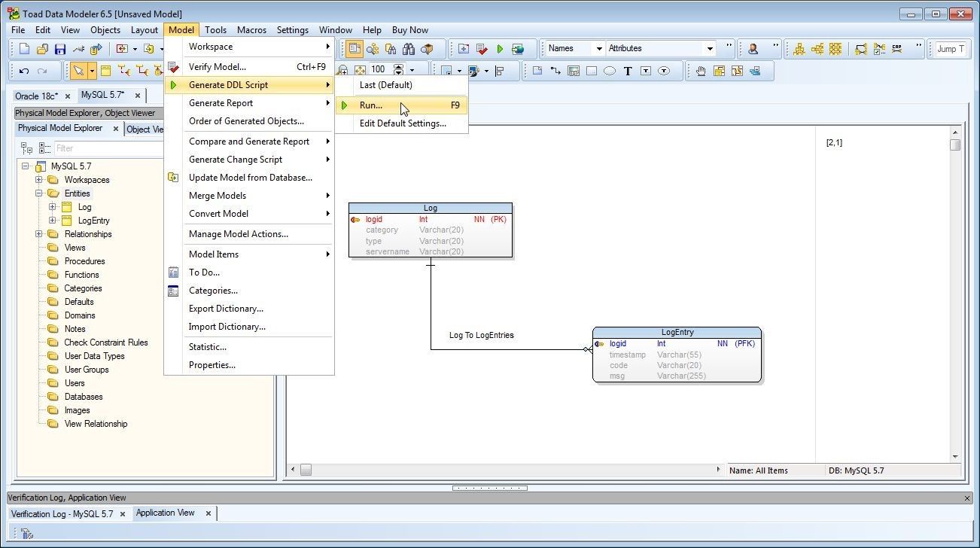Click the horizontal scrollbar left arrow
This screenshot has height=548, width=980.
coord(294,470)
